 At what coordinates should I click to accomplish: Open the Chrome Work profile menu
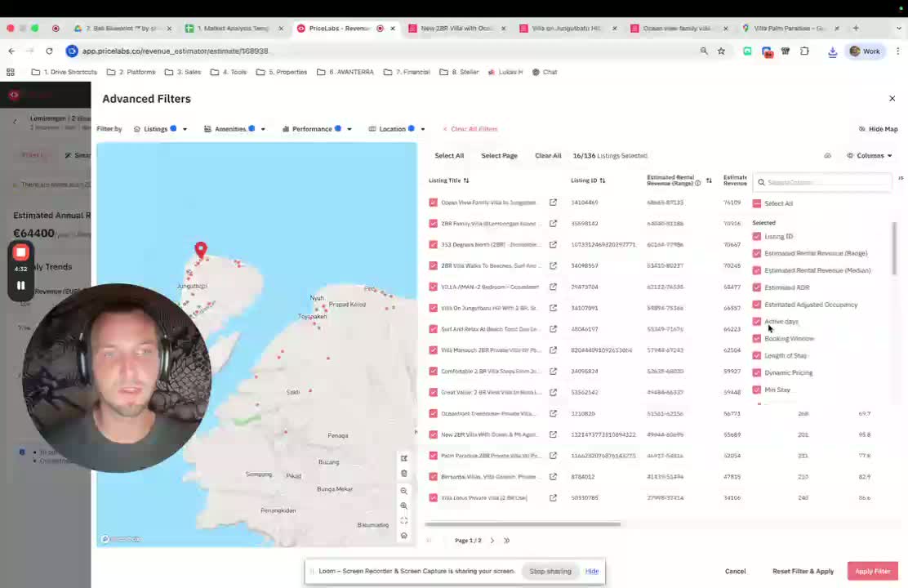866,51
